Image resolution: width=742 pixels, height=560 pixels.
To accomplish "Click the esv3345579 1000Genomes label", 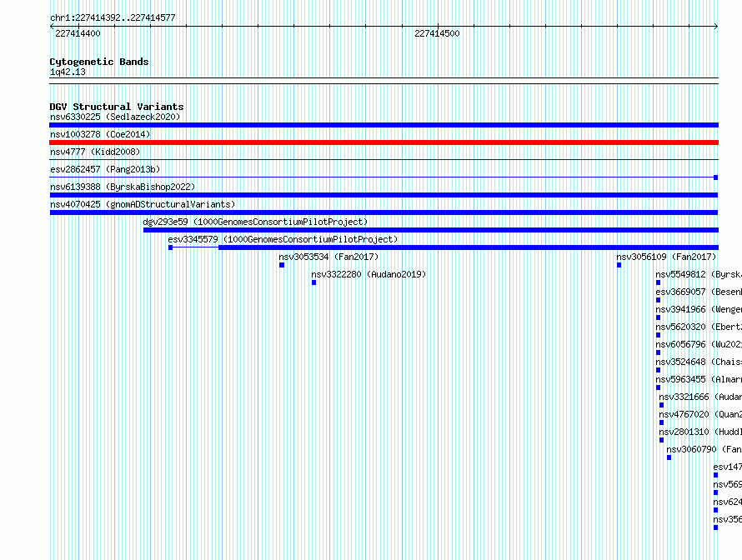I will (x=283, y=239).
